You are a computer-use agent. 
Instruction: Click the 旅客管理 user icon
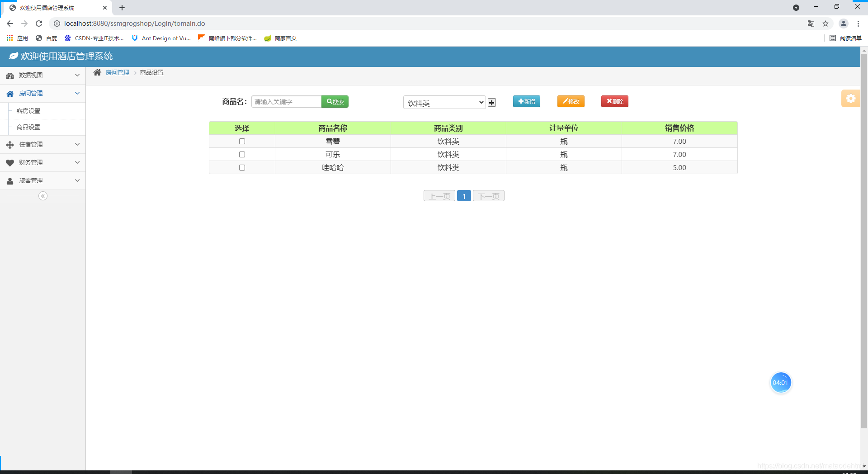(10, 181)
